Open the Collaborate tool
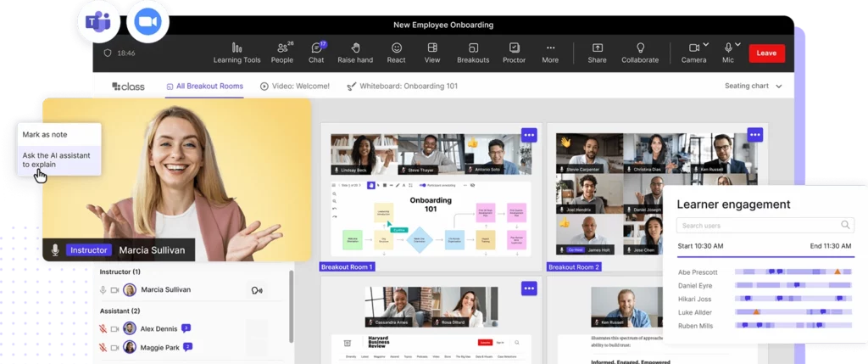The image size is (868, 364). pyautogui.click(x=639, y=53)
